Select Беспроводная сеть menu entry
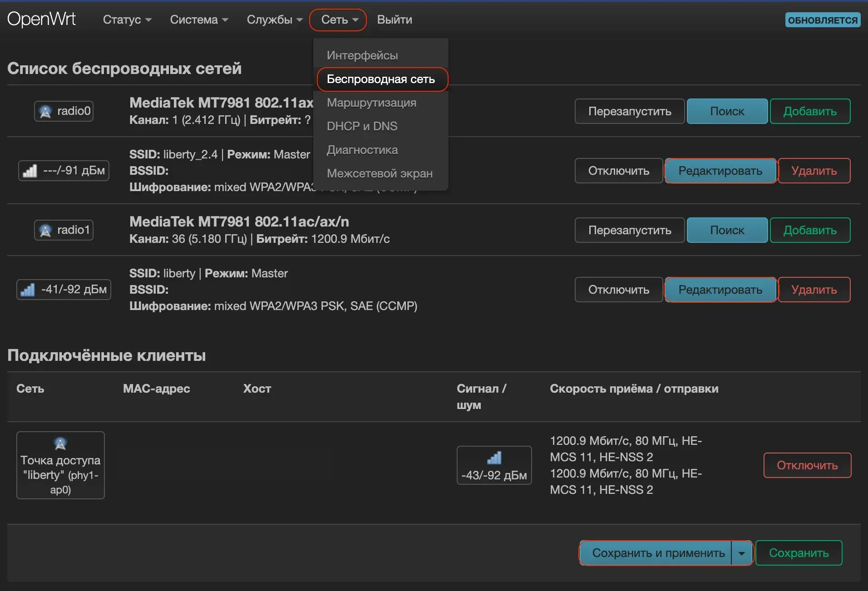 (x=381, y=79)
